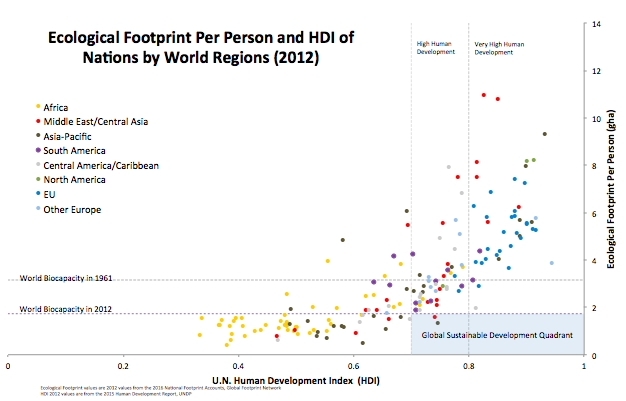Select the 'Asia-Pacific' legend label

[x=67, y=137]
